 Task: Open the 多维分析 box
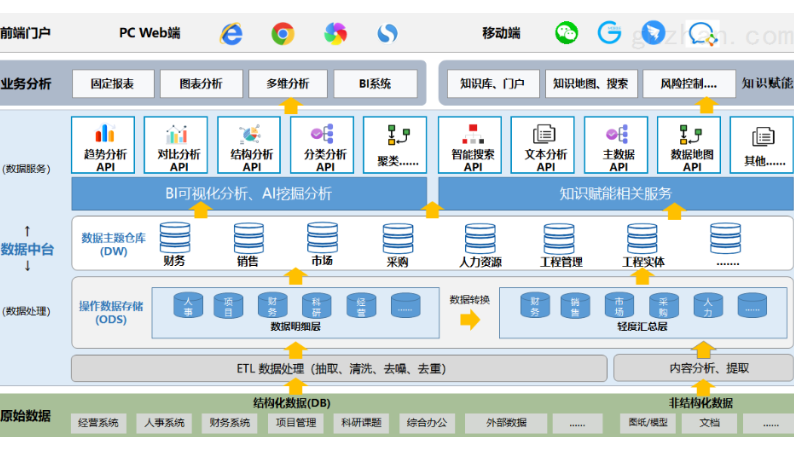click(x=288, y=84)
